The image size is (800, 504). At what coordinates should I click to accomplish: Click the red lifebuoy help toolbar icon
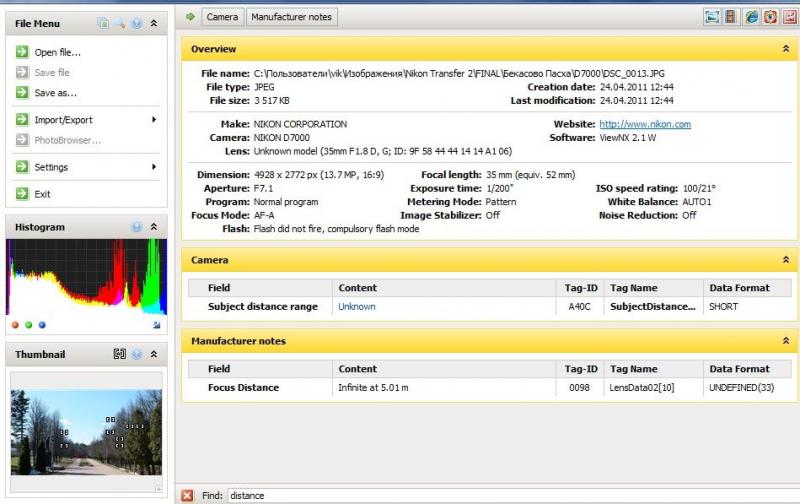point(770,17)
